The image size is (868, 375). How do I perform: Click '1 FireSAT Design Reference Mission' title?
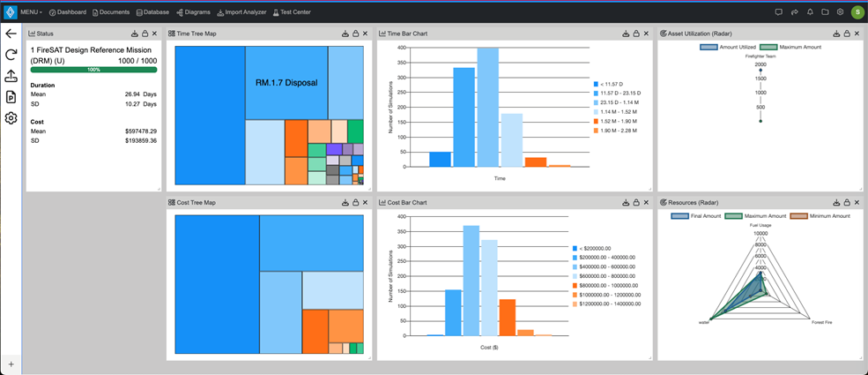(91, 49)
